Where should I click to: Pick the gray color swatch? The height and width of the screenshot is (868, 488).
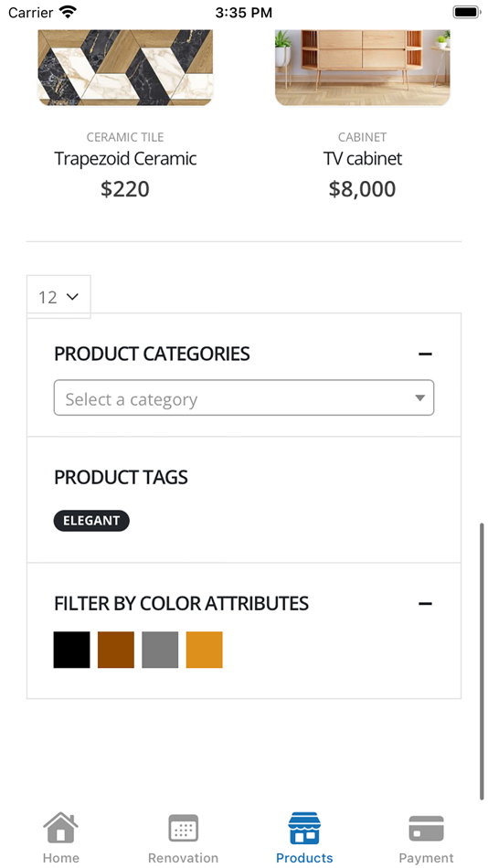click(x=160, y=650)
